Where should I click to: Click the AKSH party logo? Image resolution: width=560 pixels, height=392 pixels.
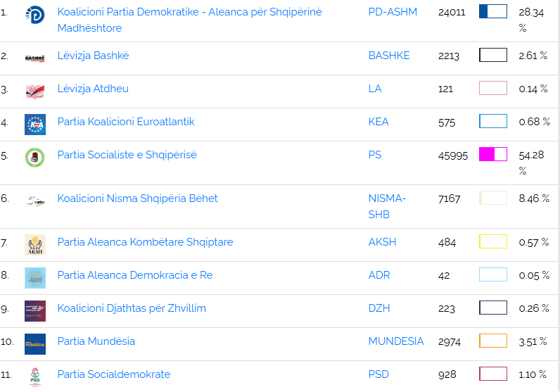(x=34, y=244)
